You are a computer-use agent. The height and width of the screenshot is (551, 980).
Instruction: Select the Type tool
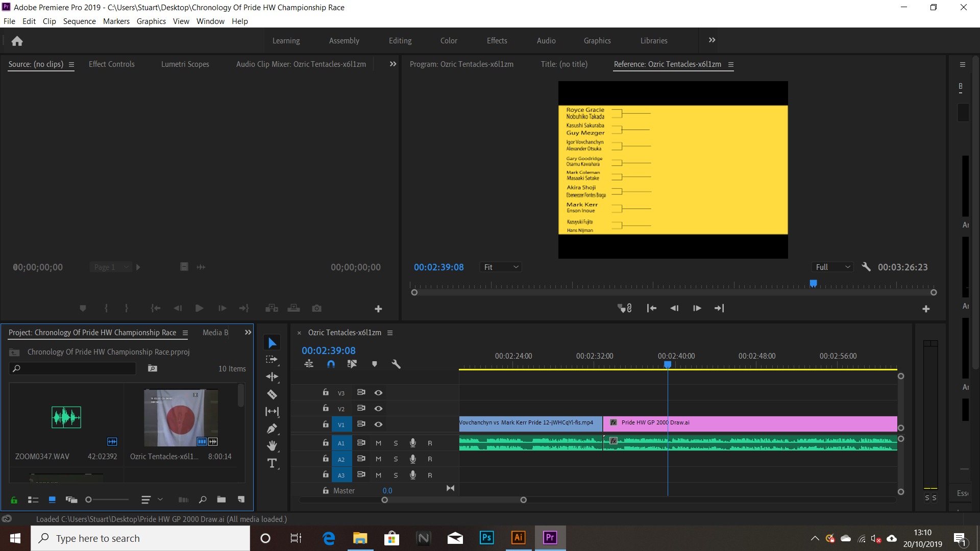point(272,463)
